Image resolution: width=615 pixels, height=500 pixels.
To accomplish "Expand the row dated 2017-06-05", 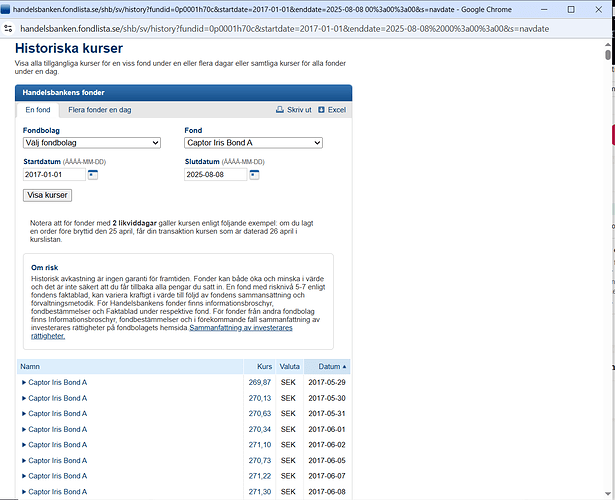I will point(24,460).
